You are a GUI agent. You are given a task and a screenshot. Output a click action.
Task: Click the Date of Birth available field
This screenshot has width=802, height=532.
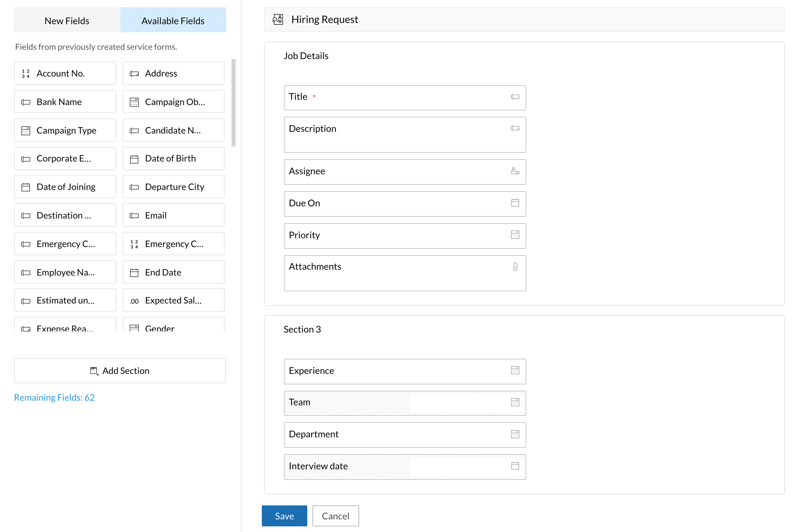click(x=173, y=158)
